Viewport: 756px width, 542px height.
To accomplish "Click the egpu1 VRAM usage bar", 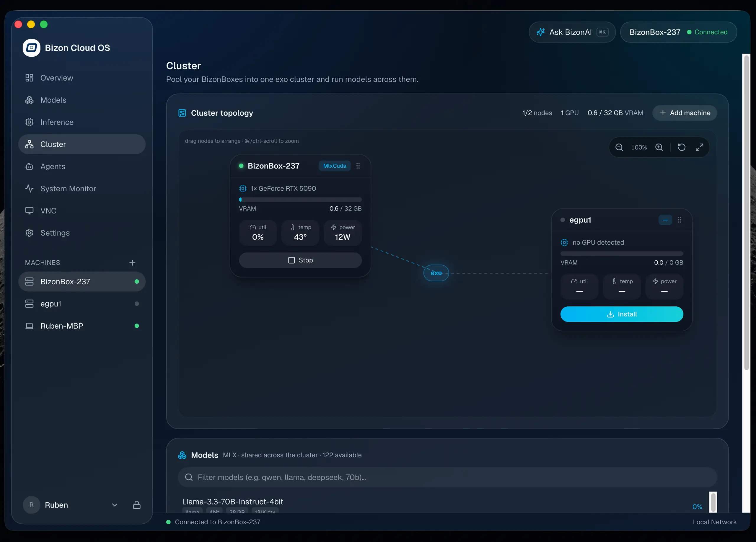I will point(622,254).
